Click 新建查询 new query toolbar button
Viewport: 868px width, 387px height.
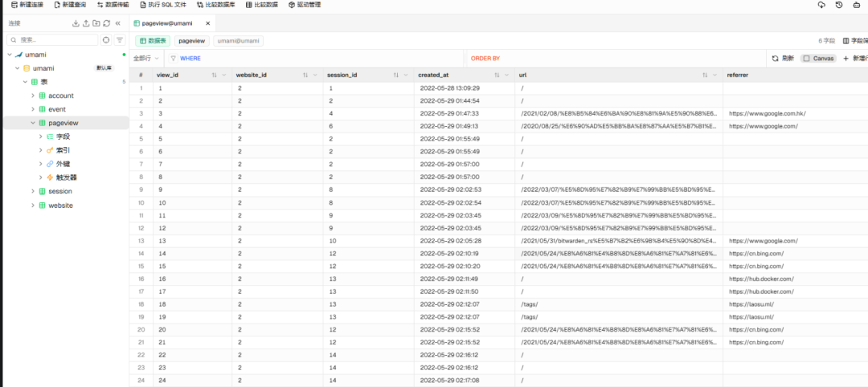pos(70,5)
